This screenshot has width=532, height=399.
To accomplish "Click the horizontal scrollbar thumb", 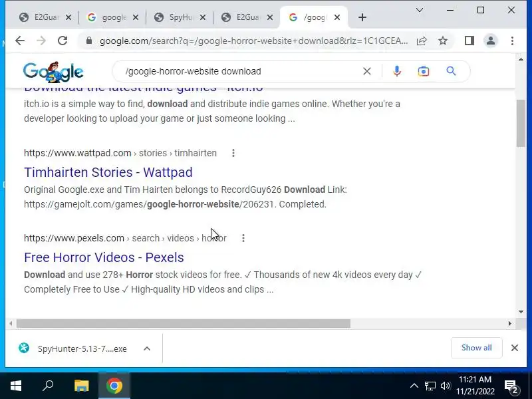I will (184, 324).
